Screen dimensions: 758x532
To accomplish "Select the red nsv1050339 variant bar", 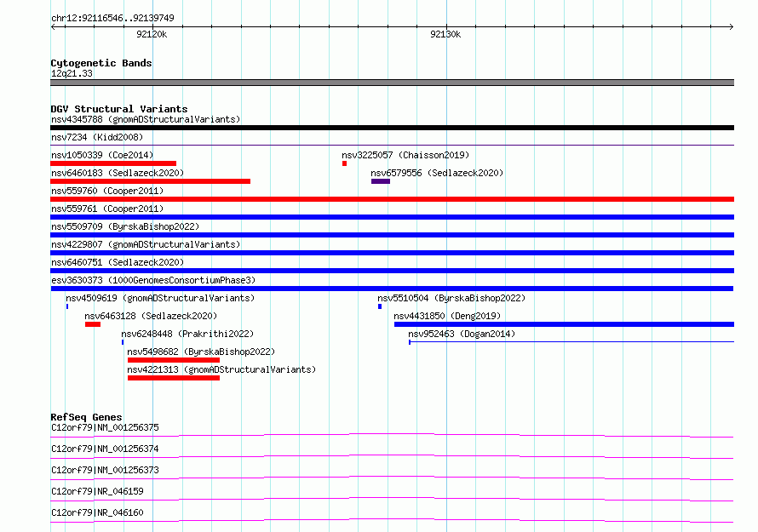I will pos(113,163).
